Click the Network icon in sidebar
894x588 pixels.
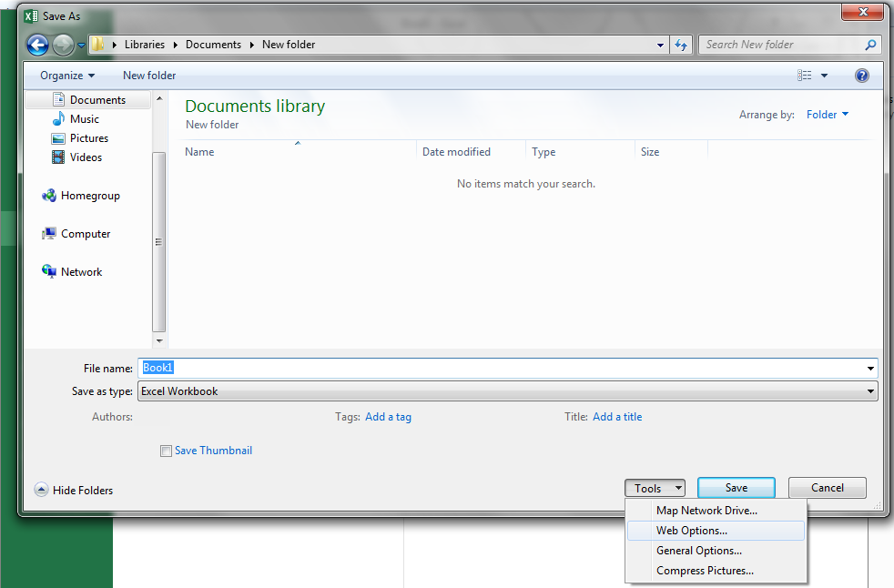[49, 272]
